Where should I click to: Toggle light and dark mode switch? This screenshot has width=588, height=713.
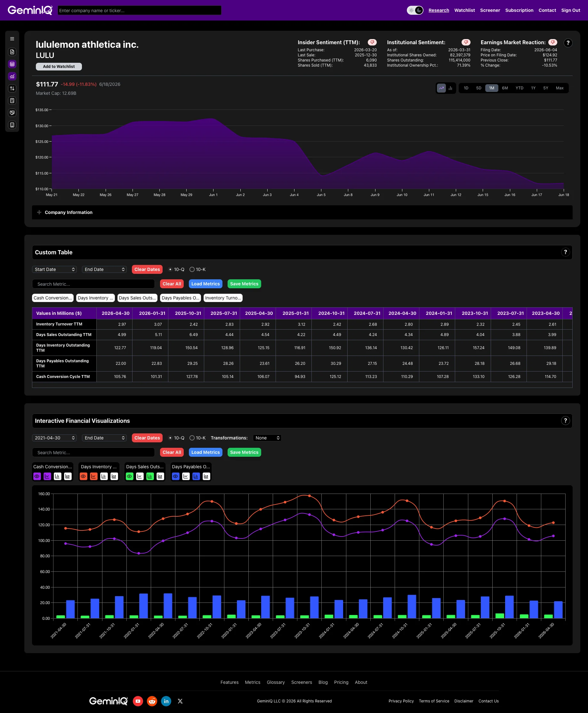tap(415, 10)
